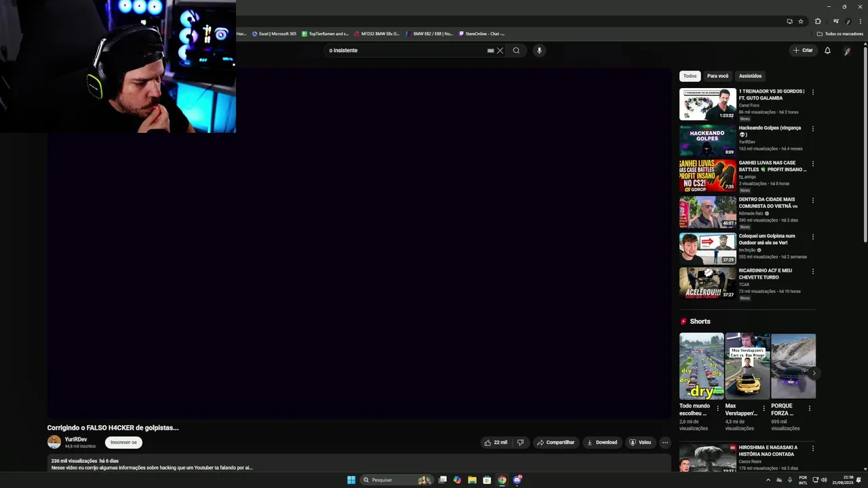Screen dimensions: 868x488
Task: Select the Todos filter chip
Action: tap(690, 76)
